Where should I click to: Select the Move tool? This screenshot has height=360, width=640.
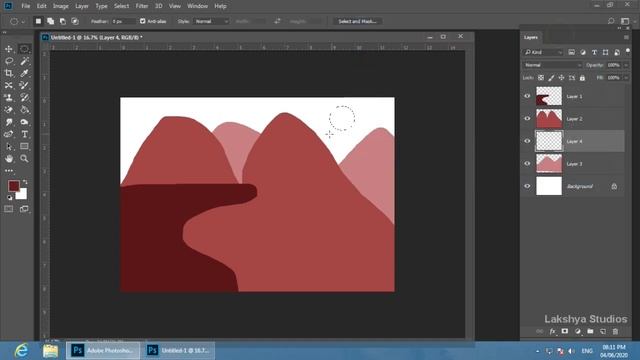(9, 49)
